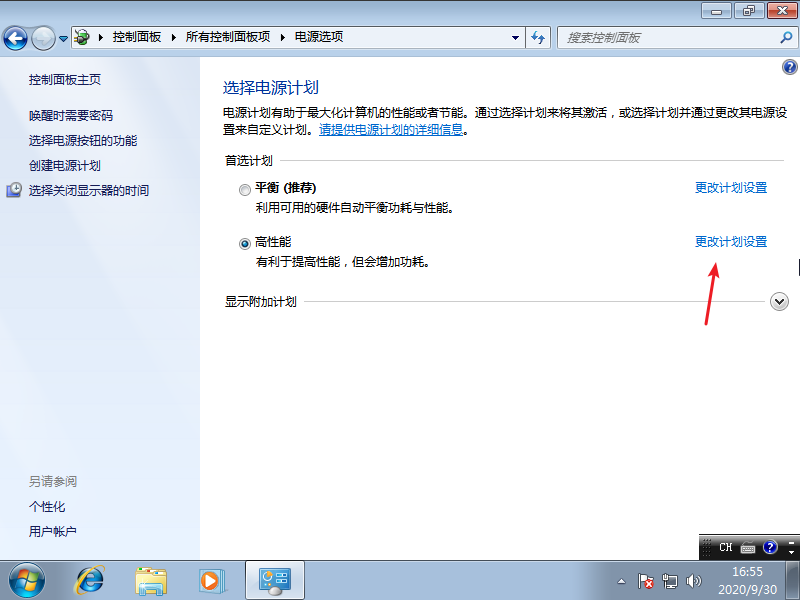
Task: Open Internet Explorer from the taskbar
Action: (x=90, y=580)
